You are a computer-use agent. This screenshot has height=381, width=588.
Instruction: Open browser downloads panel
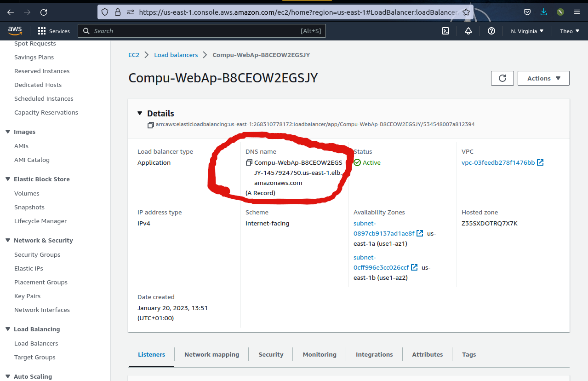(x=543, y=12)
